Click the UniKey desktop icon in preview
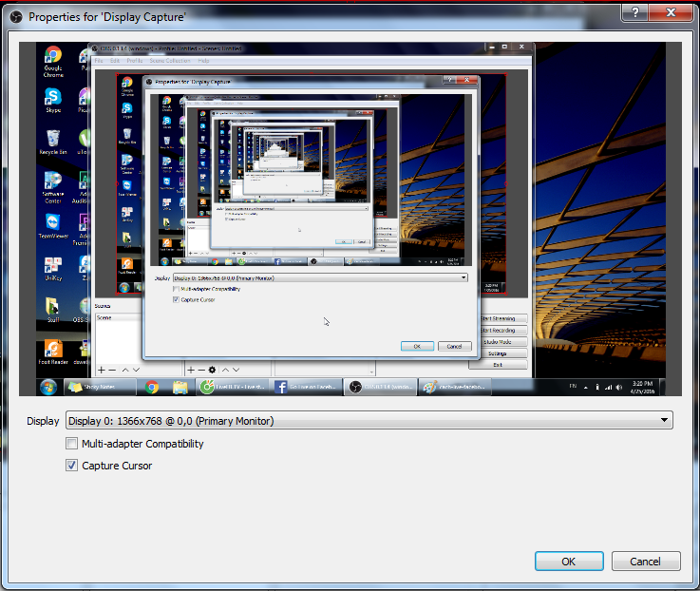This screenshot has width=700, height=591. pos(53,266)
